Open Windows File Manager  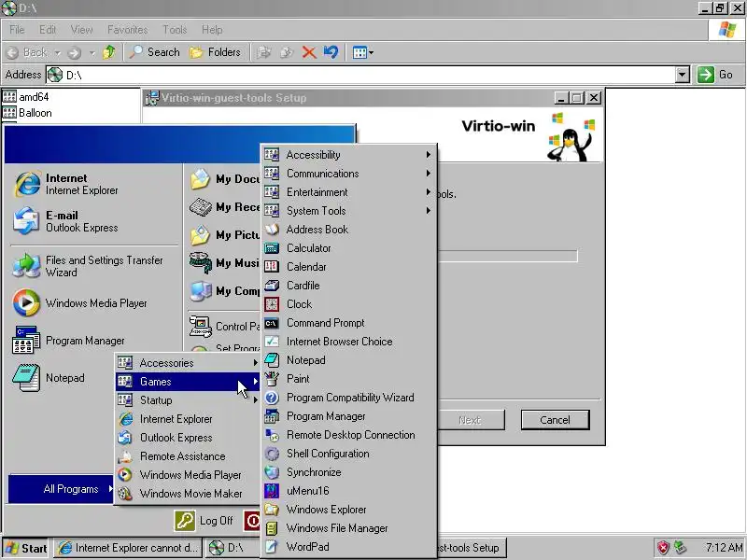point(348,528)
